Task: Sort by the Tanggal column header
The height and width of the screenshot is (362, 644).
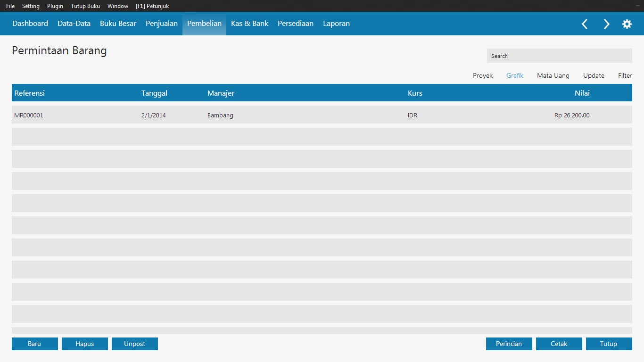Action: coord(154,93)
